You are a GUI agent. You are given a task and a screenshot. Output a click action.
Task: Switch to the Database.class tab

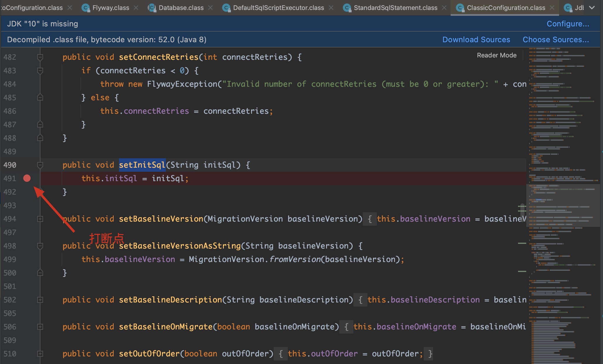(x=181, y=8)
